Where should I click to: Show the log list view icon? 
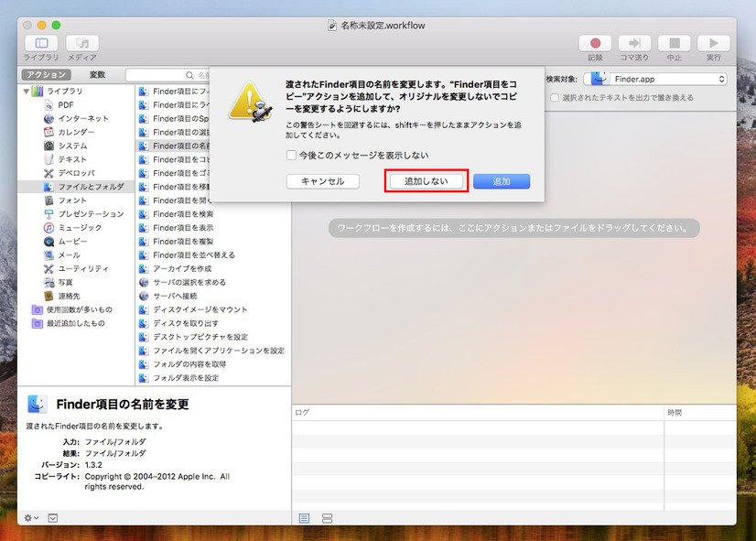tap(304, 518)
